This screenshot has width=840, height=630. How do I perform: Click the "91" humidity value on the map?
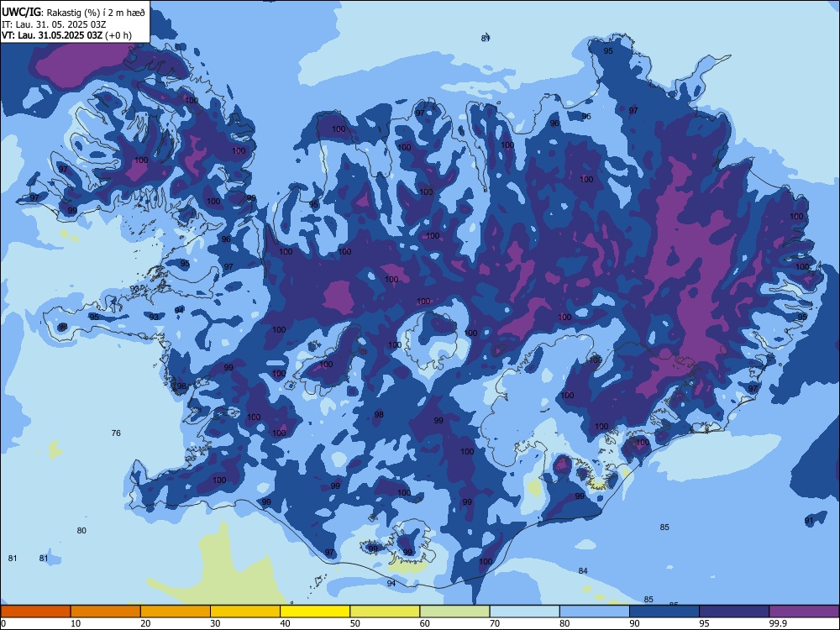pyautogui.click(x=809, y=521)
